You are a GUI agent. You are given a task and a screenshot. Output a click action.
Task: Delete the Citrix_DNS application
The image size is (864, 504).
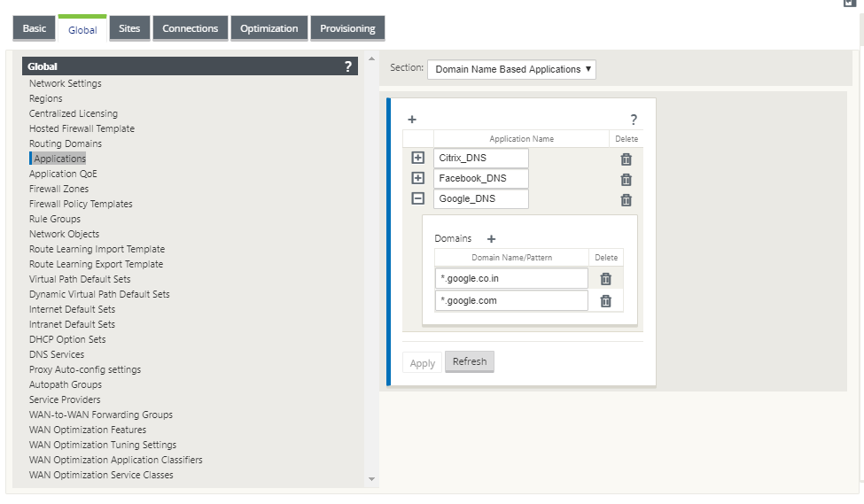point(626,159)
